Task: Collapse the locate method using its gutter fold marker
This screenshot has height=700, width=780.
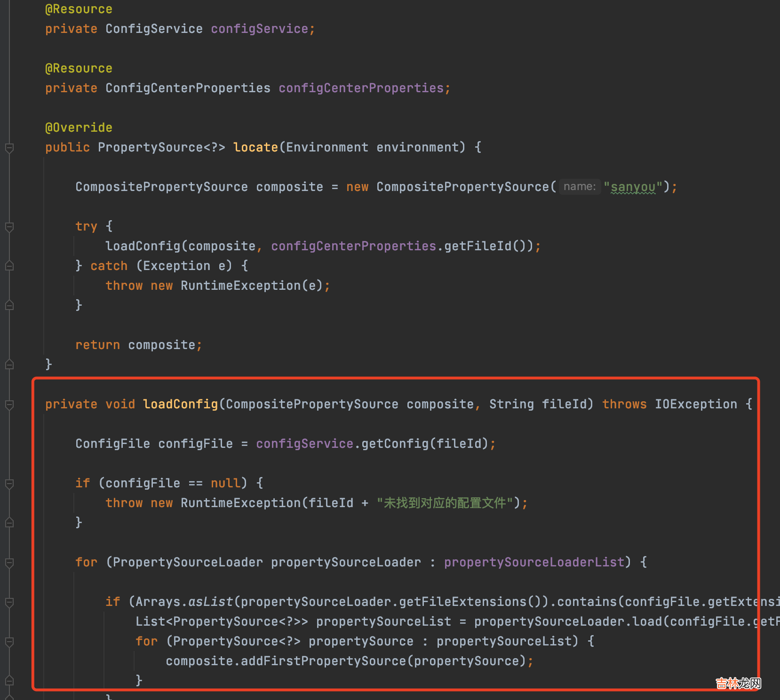Action: tap(9, 148)
